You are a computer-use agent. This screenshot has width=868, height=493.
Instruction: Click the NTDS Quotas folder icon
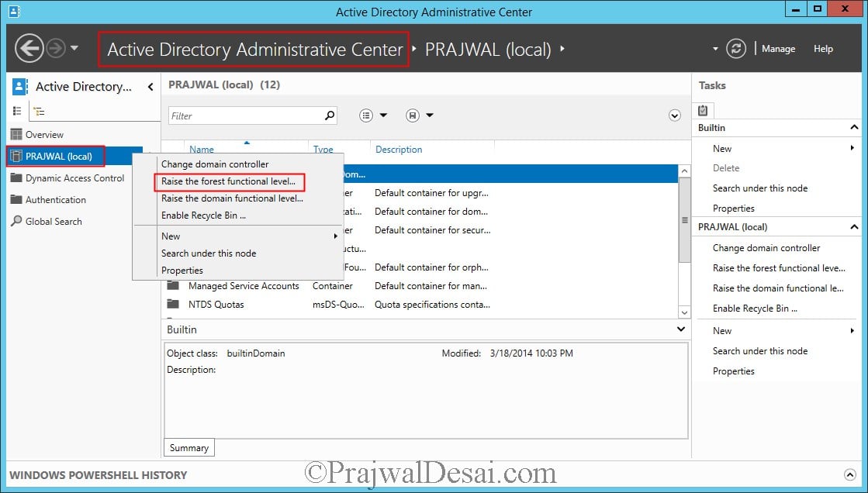pyautogui.click(x=173, y=304)
